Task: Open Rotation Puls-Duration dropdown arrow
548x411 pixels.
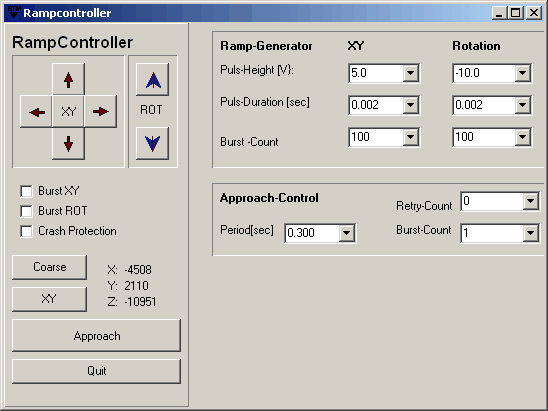Action: [523, 105]
